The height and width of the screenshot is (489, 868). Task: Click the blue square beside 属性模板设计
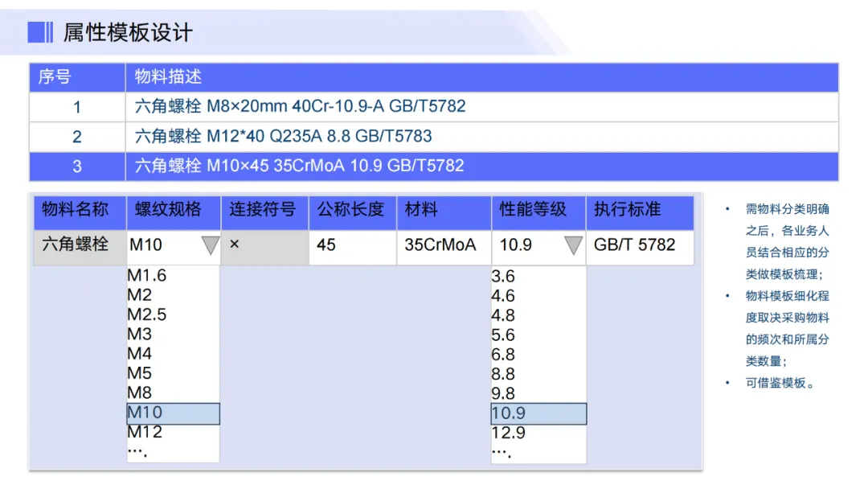click(x=40, y=32)
